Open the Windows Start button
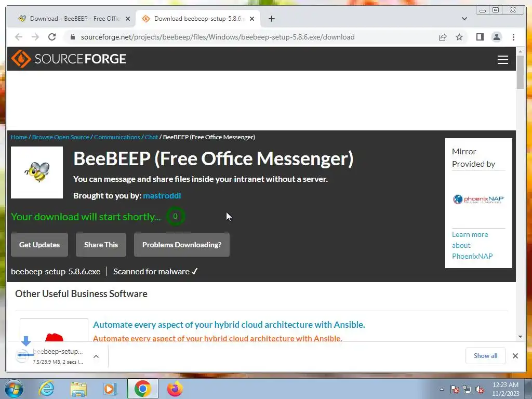Screen dimensions: 532x399 click(x=13, y=389)
